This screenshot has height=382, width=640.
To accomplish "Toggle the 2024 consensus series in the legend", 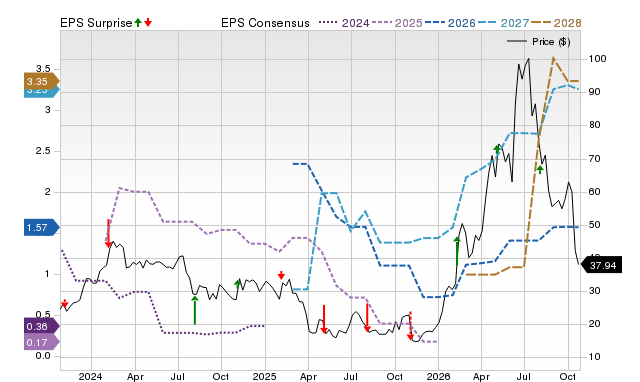I will click(344, 23).
